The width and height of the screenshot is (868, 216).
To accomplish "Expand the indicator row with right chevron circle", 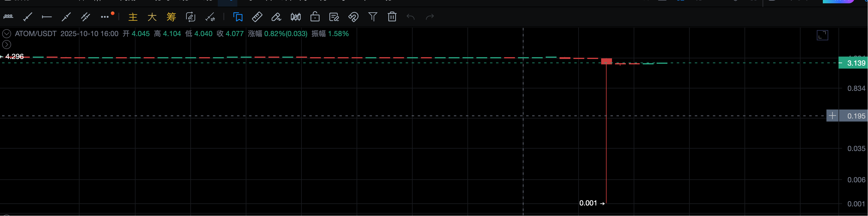I will click(x=7, y=45).
